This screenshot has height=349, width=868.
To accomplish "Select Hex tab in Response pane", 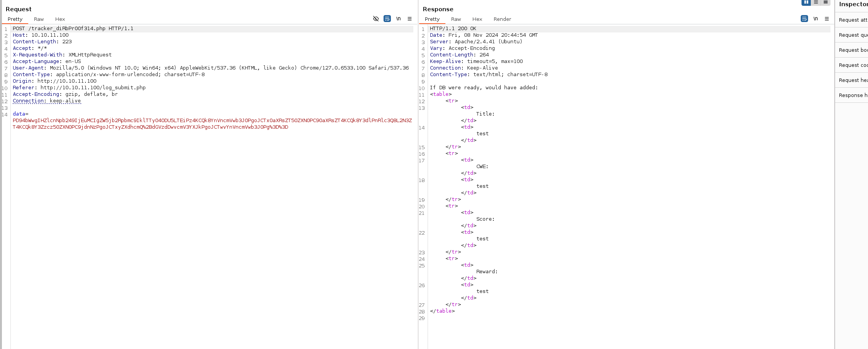I will 477,19.
